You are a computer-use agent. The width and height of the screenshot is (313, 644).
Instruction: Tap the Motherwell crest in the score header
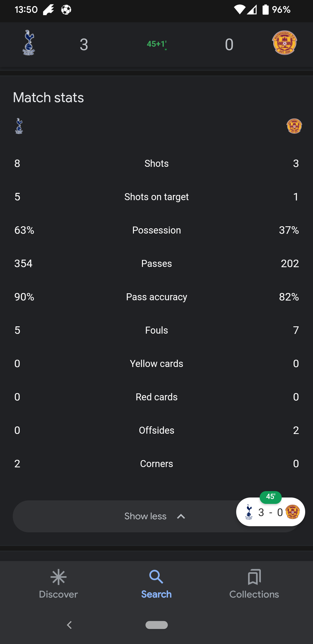coord(285,43)
